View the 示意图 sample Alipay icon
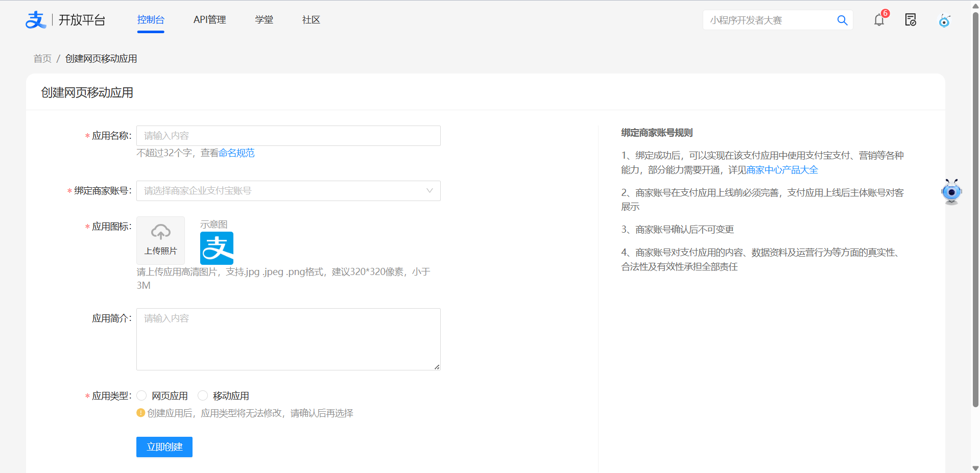The image size is (980, 473). click(x=217, y=248)
